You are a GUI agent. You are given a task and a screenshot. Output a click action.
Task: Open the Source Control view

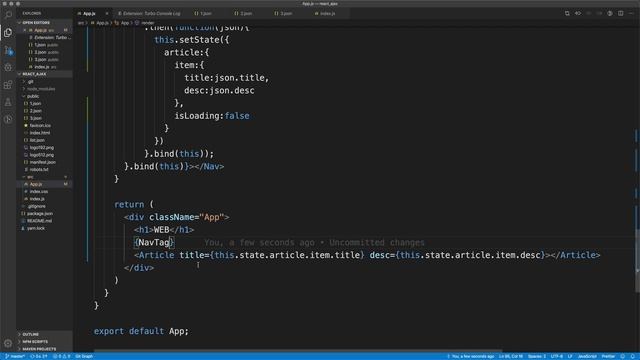click(x=8, y=50)
